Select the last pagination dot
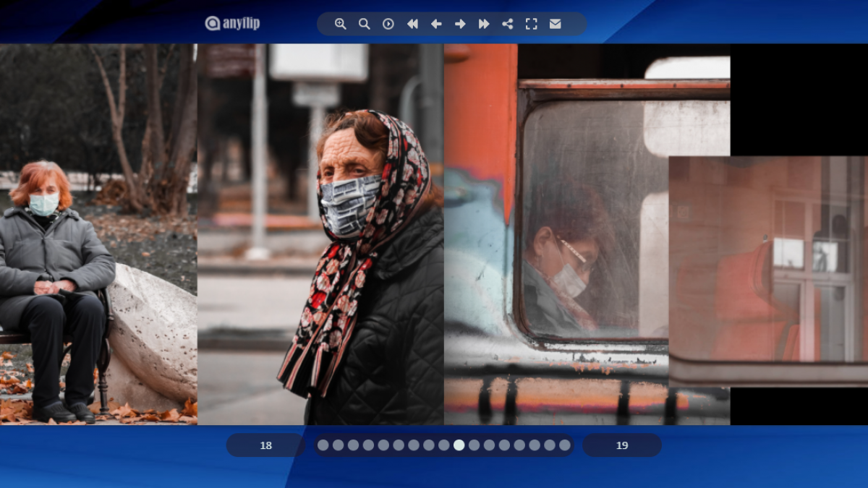868x488 pixels. coord(565,445)
